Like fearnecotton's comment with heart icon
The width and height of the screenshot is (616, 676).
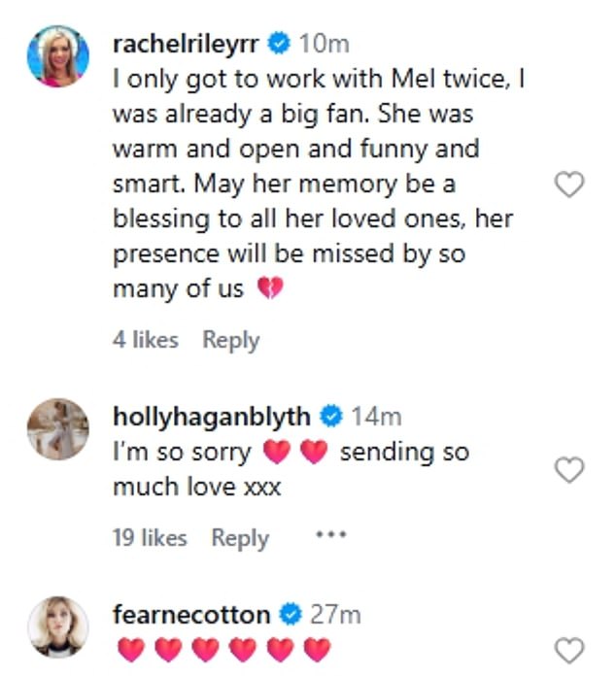pos(568,650)
